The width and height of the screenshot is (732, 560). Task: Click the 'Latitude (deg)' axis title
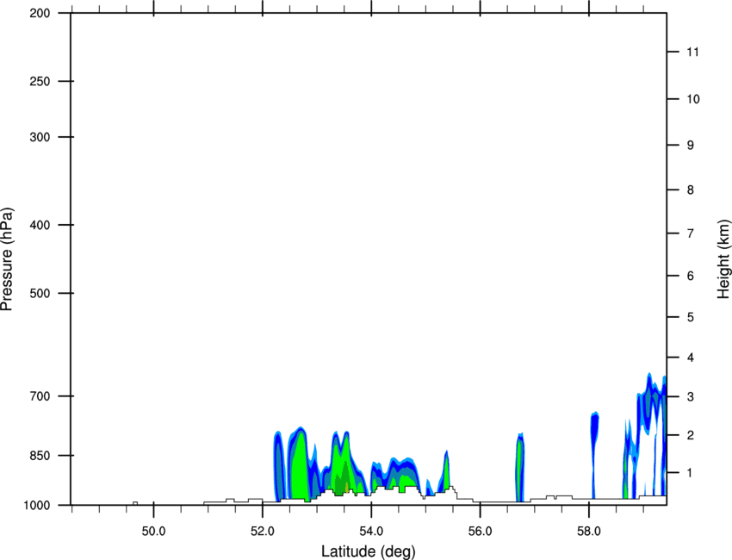369,551
